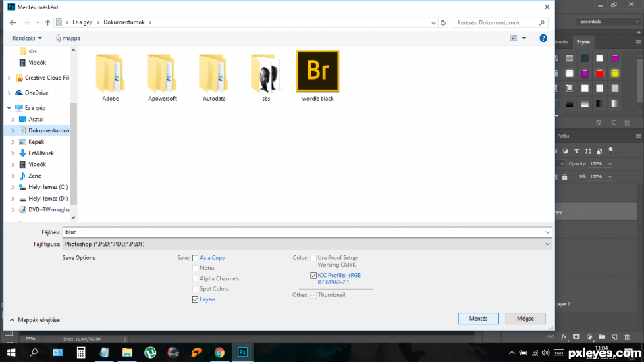This screenshot has height=362, width=644.
Task: Open the Fájlnév history dropdown arrow
Action: pos(547,232)
